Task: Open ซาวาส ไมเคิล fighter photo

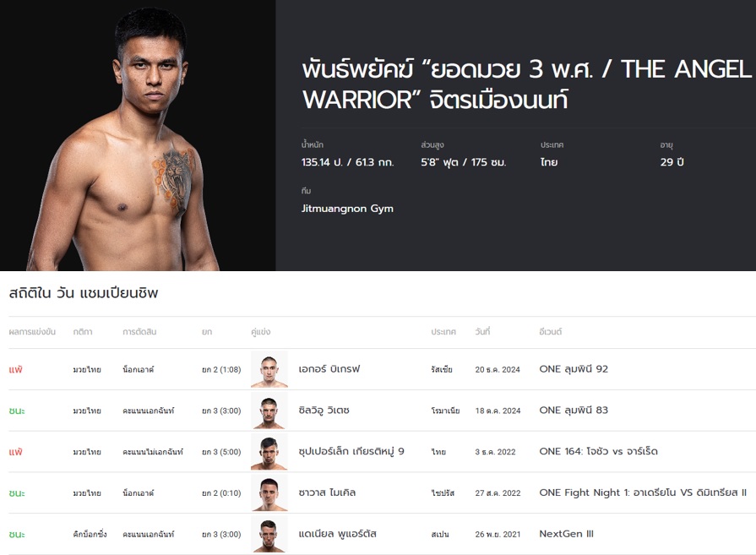Action: click(x=269, y=492)
